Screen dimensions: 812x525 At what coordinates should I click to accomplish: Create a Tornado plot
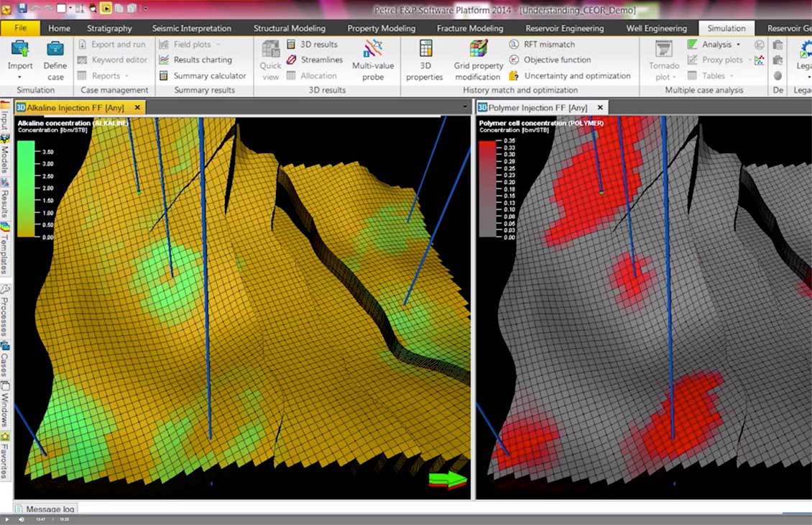(x=663, y=60)
